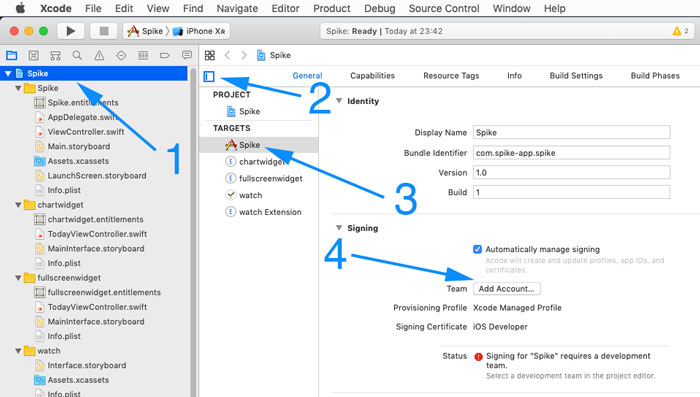Viewport: 700px width, 397px height.
Task: Stop the running build
Action: (104, 31)
